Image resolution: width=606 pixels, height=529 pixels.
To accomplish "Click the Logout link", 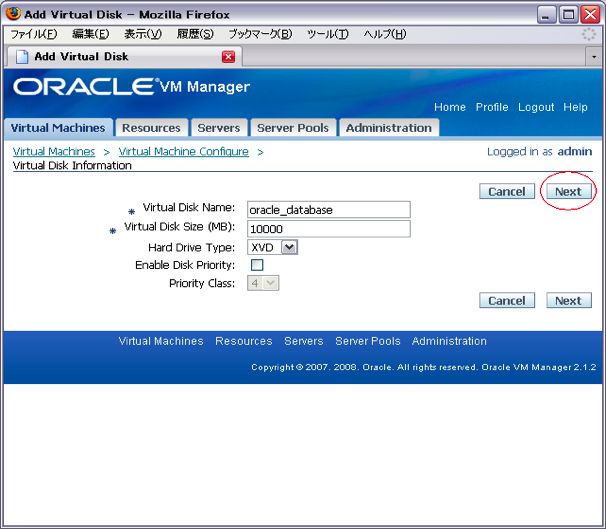I will click(536, 107).
